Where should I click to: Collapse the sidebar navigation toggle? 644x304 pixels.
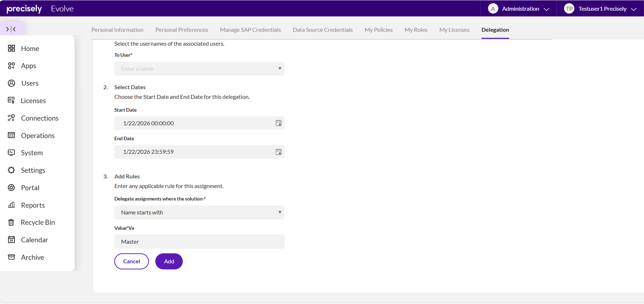pos(11,29)
